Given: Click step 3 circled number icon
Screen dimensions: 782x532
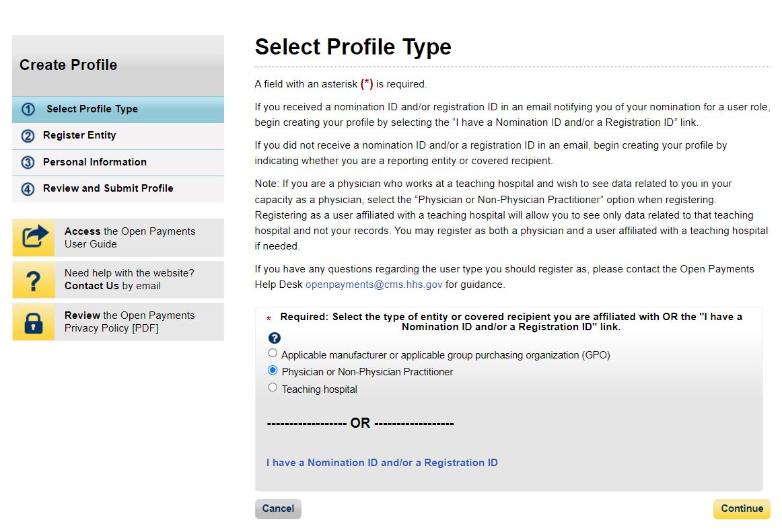Looking at the screenshot, I should (x=28, y=163).
